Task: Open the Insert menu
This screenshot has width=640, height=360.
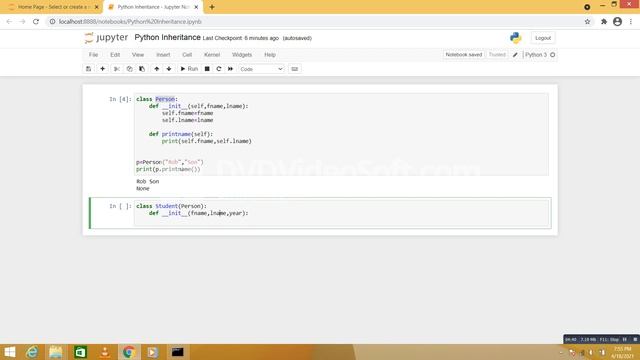Action: point(163,55)
